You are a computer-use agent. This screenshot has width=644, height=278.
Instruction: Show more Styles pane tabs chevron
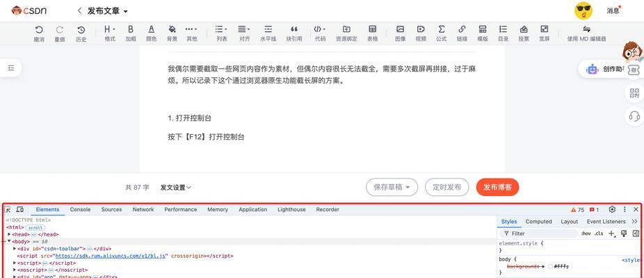tap(634, 221)
